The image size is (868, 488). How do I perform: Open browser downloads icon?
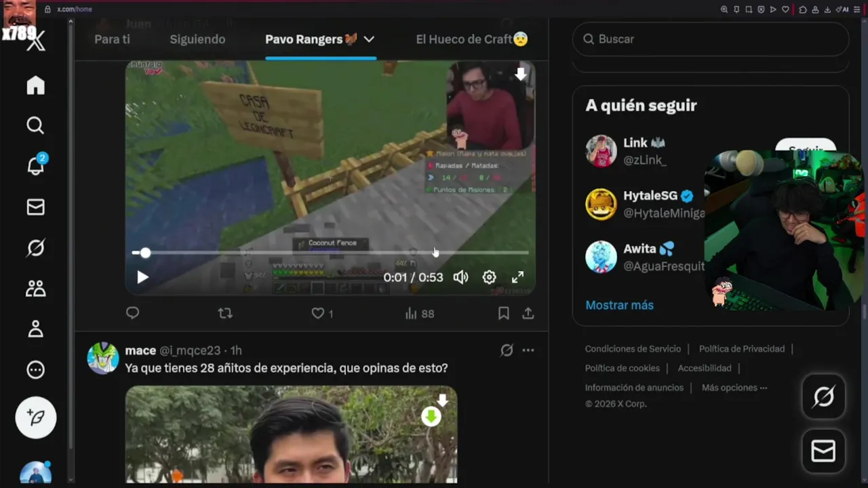point(828,9)
